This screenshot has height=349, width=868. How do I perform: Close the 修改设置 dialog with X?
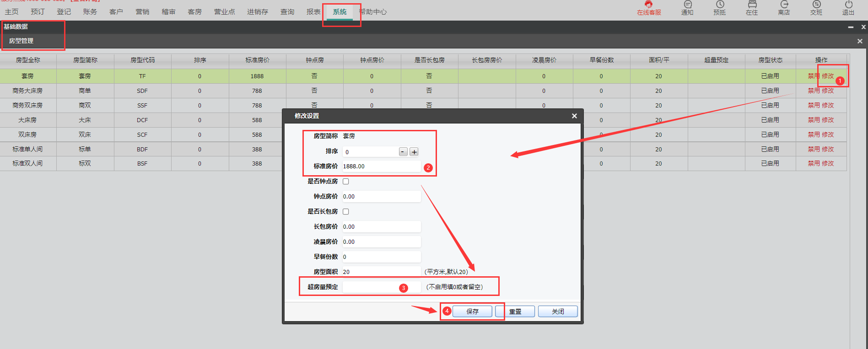coord(574,116)
